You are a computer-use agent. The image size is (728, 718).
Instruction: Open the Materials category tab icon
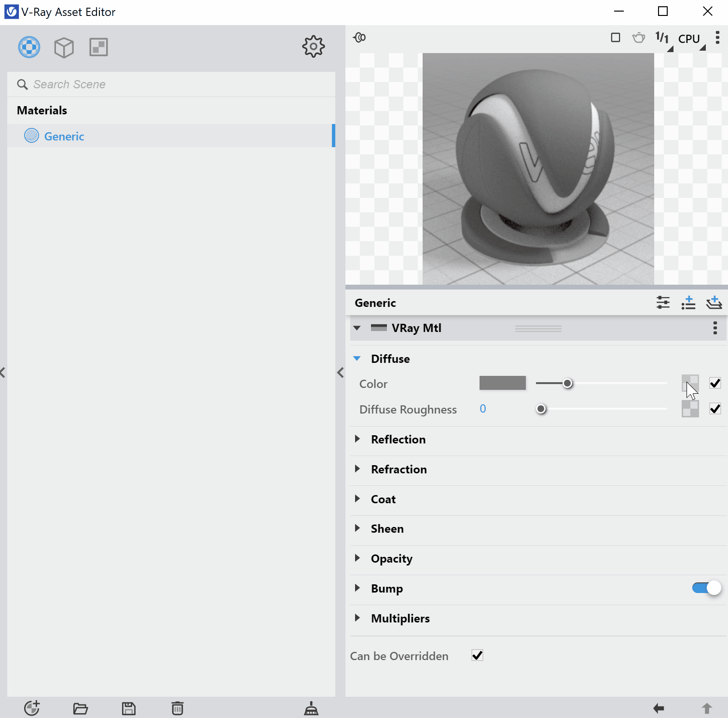(29, 47)
